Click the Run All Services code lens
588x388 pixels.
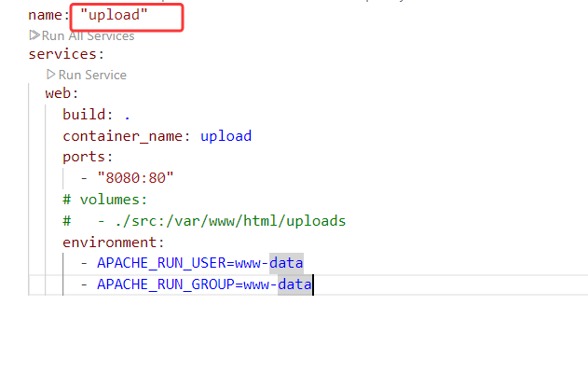(88, 35)
